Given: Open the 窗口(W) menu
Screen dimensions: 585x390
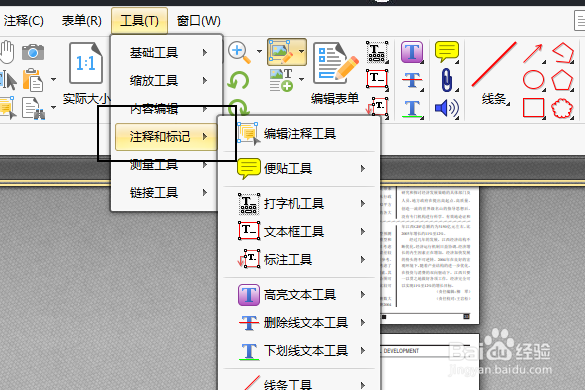Looking at the screenshot, I should tap(198, 21).
